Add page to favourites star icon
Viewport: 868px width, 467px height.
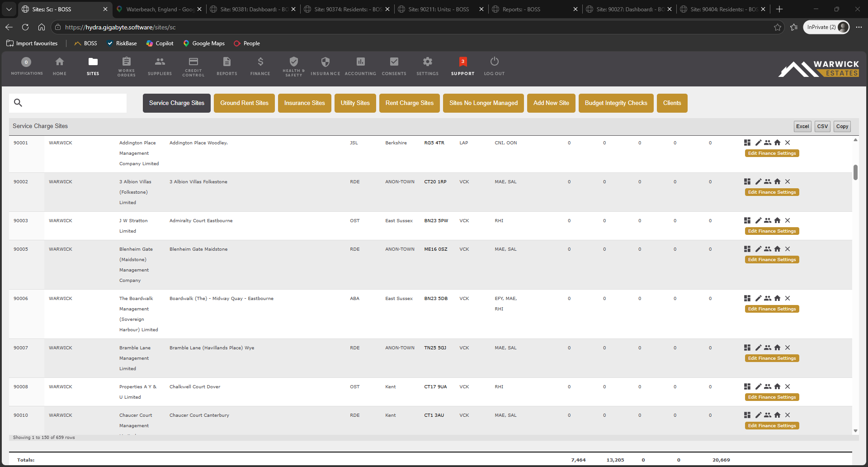(778, 27)
